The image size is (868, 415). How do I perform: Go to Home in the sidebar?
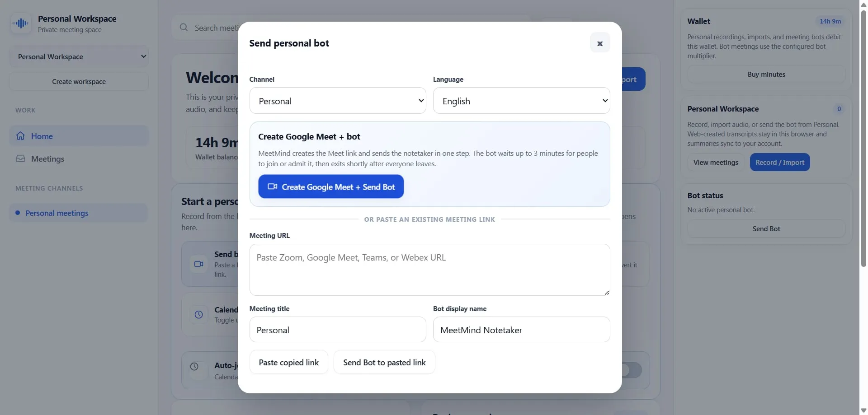pos(79,136)
